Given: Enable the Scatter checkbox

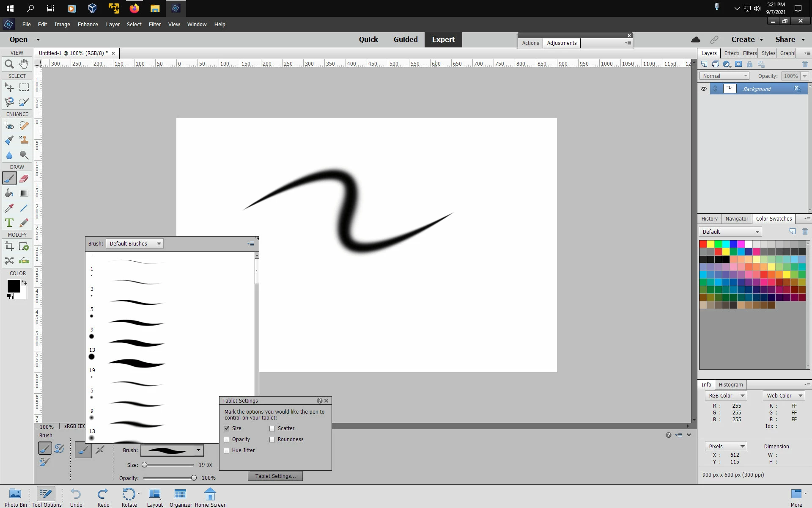Looking at the screenshot, I should pos(272,428).
